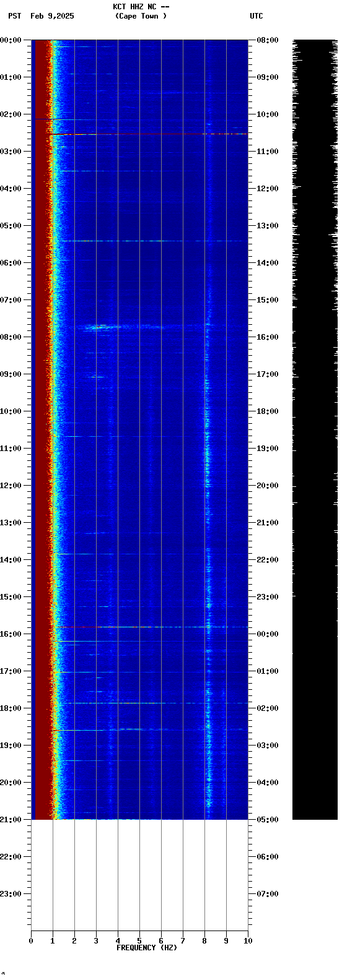Click the UTC "11:00" time label
This screenshot has width=342, height=980.
click(x=268, y=152)
